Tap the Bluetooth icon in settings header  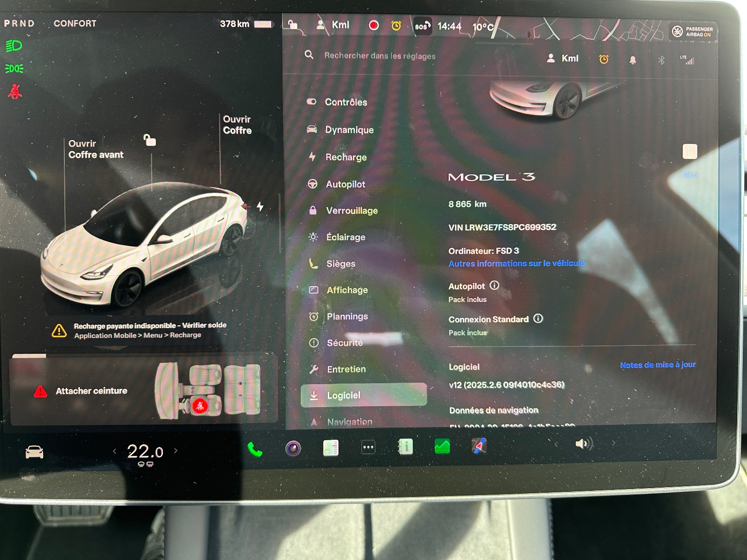pyautogui.click(x=661, y=60)
